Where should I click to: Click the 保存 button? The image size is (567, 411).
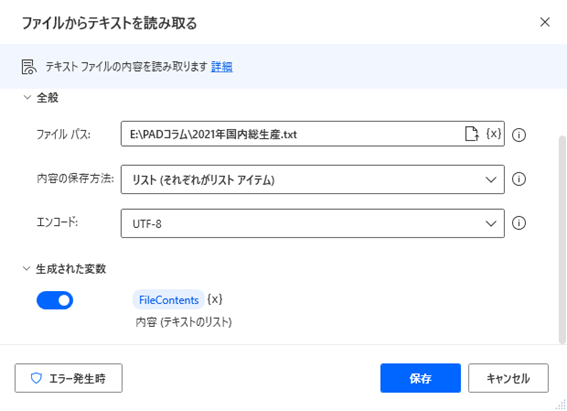pyautogui.click(x=421, y=378)
